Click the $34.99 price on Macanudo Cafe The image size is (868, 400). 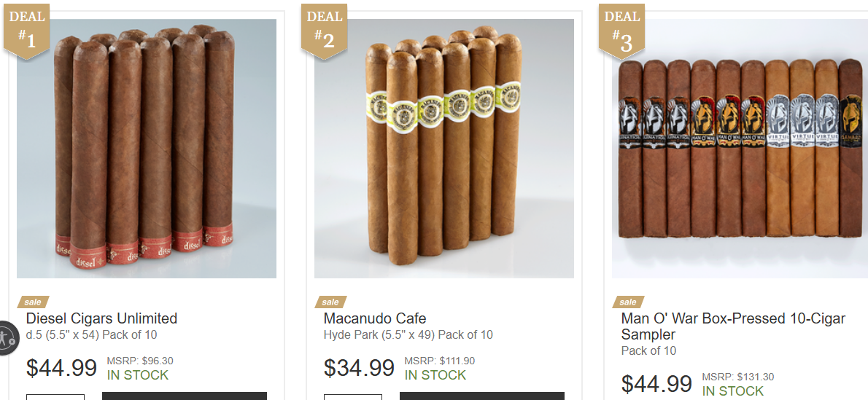pyautogui.click(x=360, y=368)
